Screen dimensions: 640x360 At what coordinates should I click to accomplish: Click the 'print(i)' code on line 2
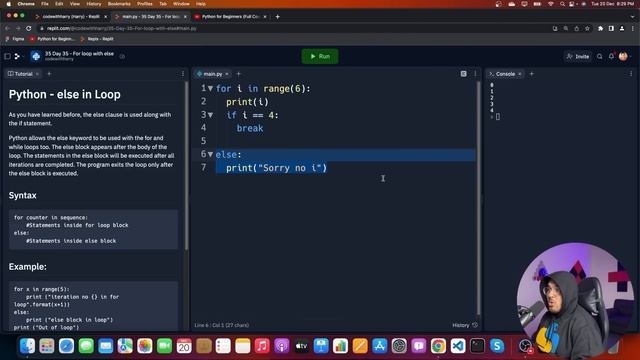pos(247,102)
